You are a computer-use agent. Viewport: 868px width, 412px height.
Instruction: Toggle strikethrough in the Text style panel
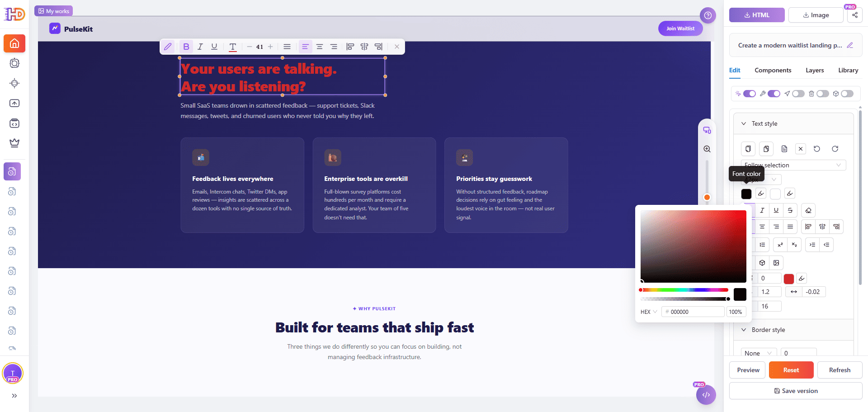pyautogui.click(x=790, y=210)
